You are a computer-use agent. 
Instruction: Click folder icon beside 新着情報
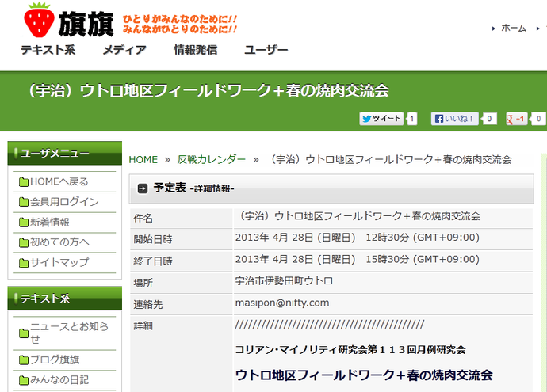24,223
